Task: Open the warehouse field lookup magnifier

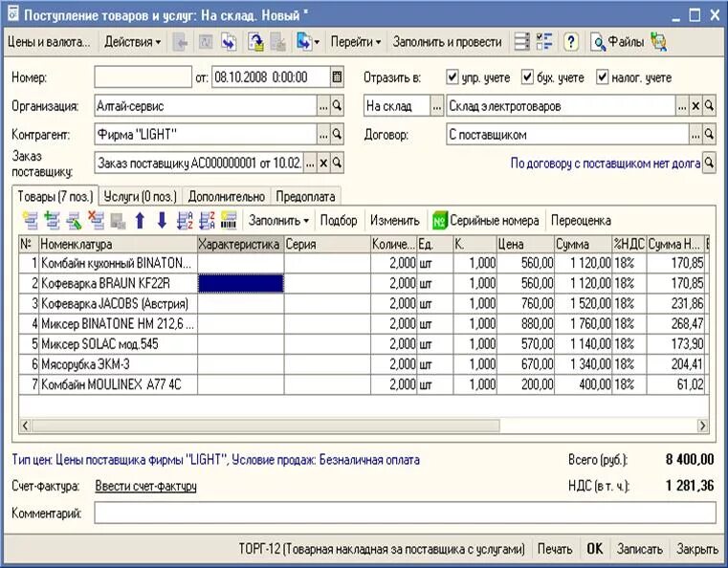Action: 709,106
